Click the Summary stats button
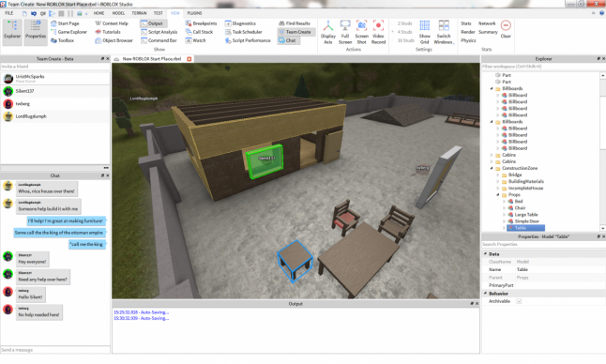This screenshot has height=364, width=606. point(488,32)
